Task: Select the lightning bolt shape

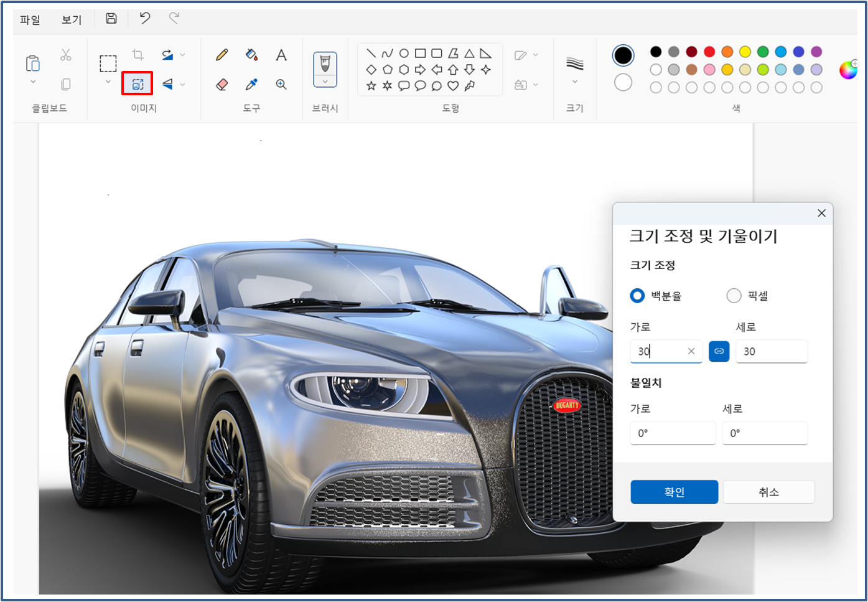Action: (470, 86)
